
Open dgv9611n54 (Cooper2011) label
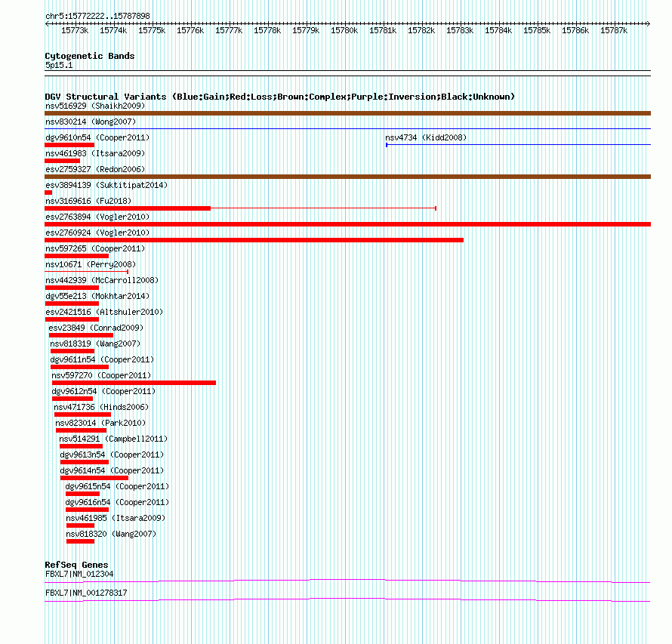click(x=102, y=359)
